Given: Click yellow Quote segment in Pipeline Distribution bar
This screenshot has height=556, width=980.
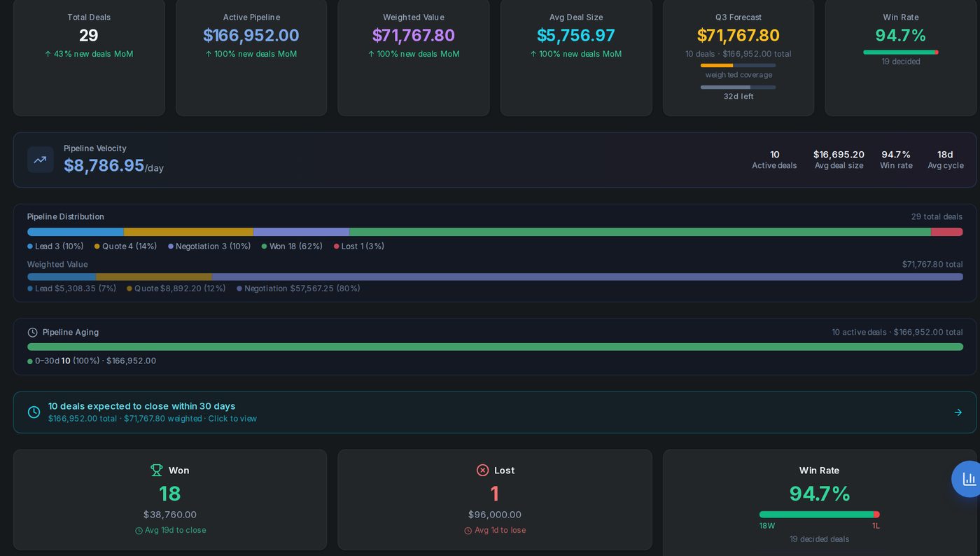Looking at the screenshot, I should (x=188, y=232).
